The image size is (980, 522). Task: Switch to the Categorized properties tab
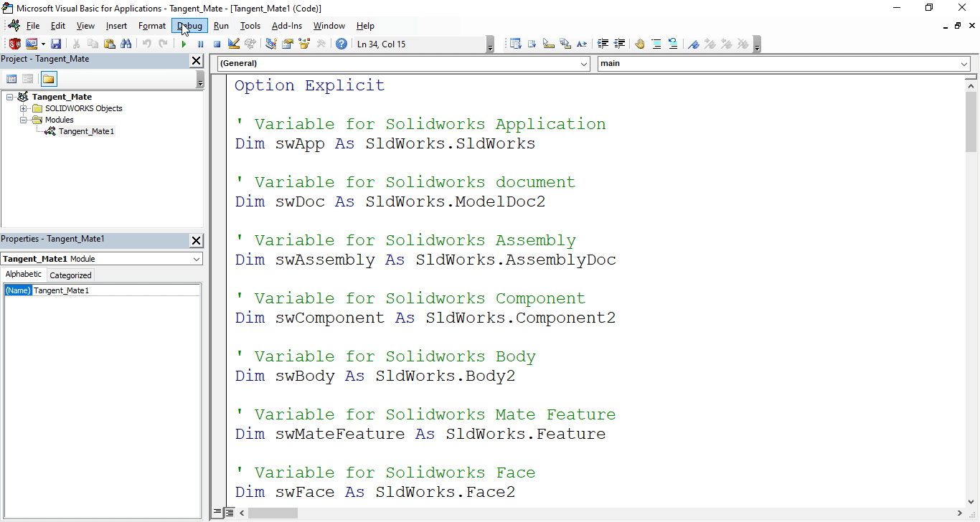coord(70,275)
